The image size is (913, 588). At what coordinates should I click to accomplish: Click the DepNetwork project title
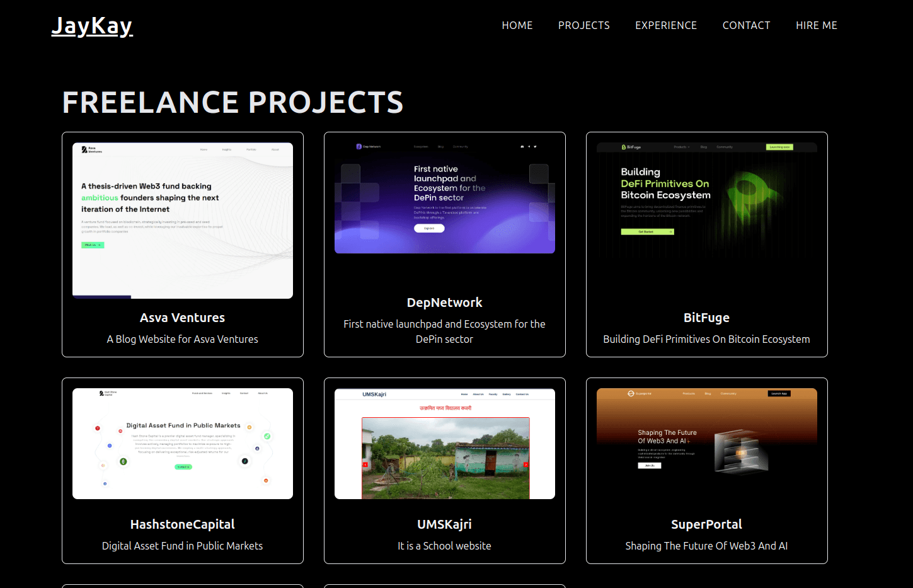445,303
